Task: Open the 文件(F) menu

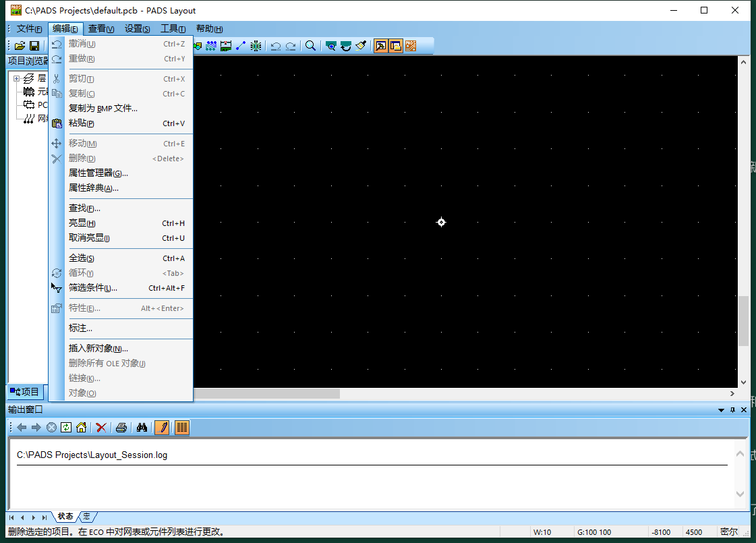Action: tap(29, 29)
